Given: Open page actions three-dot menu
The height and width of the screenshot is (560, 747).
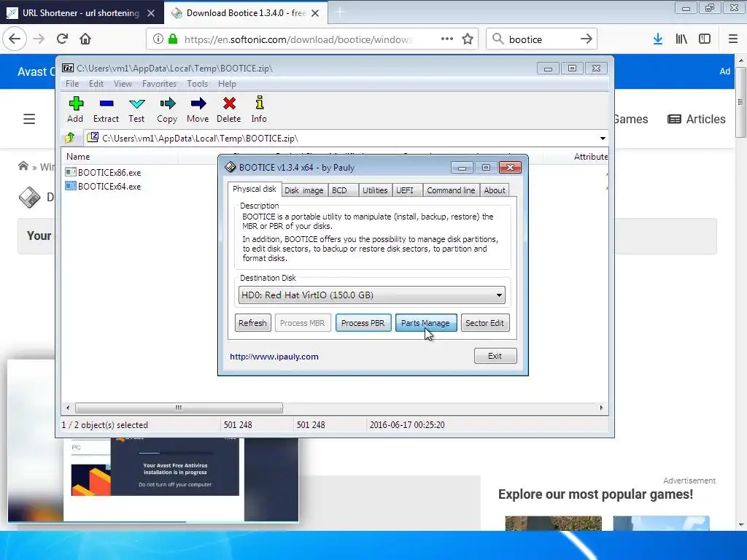Looking at the screenshot, I should tap(447, 39).
